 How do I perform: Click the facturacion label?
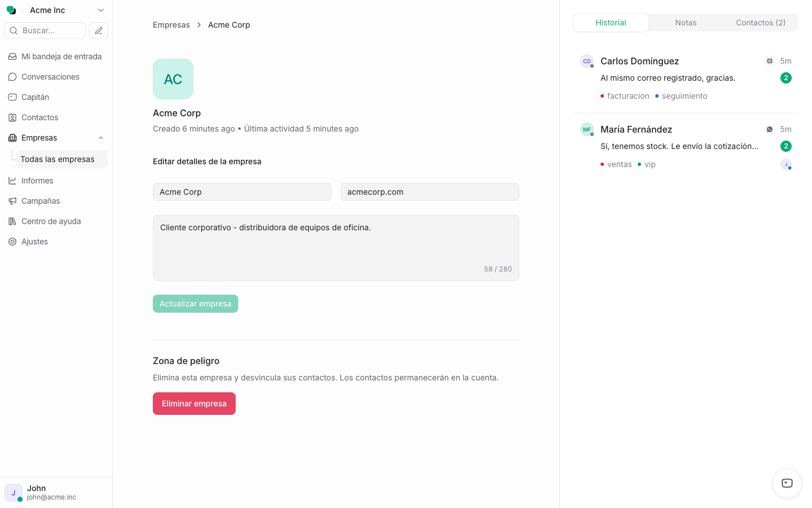click(x=625, y=96)
